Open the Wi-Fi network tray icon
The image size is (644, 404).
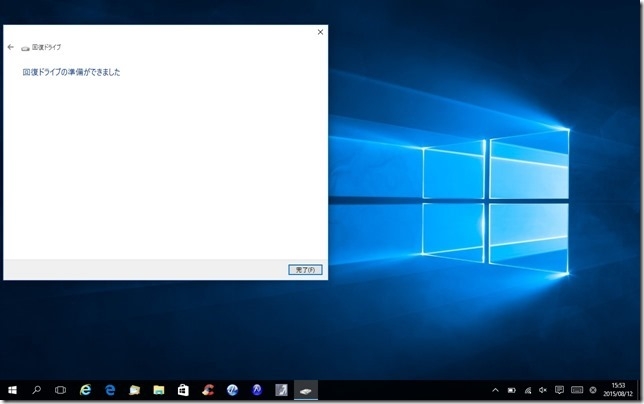[528, 390]
